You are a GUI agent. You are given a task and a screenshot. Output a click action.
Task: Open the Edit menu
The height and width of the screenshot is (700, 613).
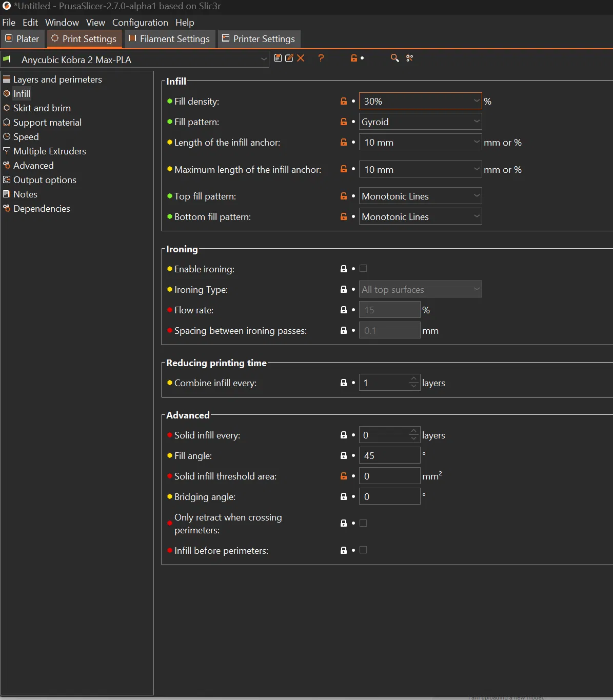(x=30, y=23)
